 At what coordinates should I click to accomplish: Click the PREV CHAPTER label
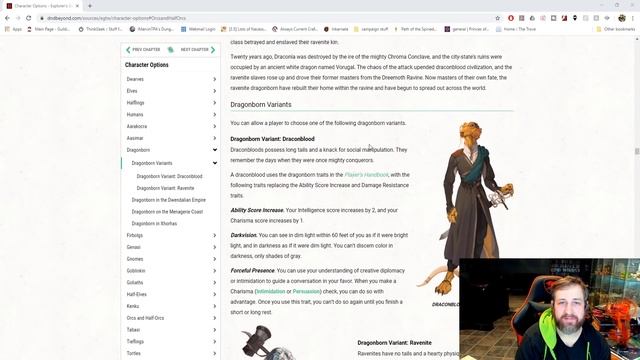(x=146, y=50)
